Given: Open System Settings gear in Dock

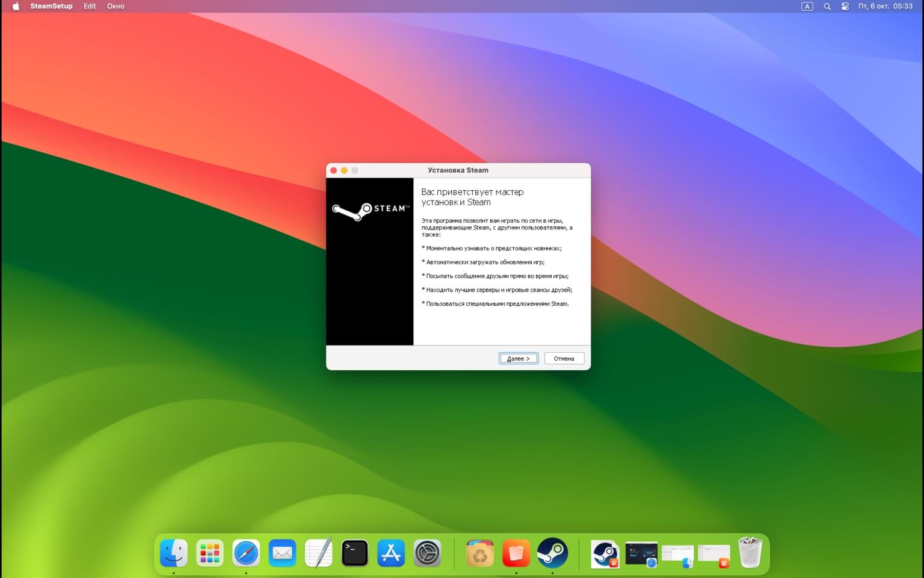Looking at the screenshot, I should [427, 553].
